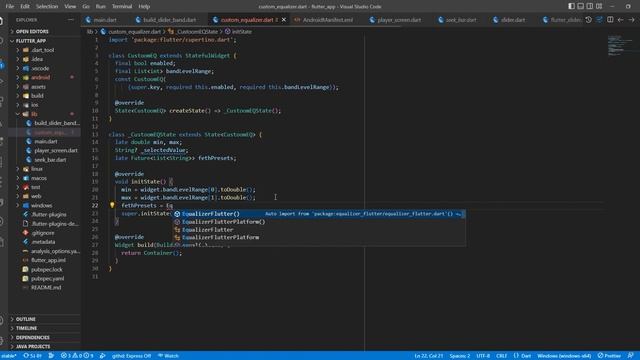This screenshot has width=640, height=360.
Task: Open .gitignore in the explorer
Action: 42,233
